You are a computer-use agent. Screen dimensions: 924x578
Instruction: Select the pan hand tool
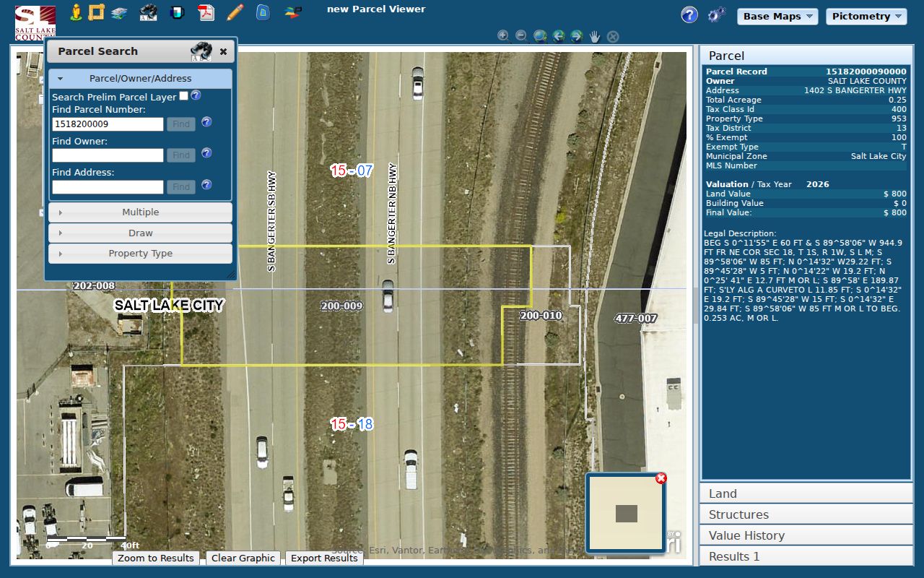(595, 35)
